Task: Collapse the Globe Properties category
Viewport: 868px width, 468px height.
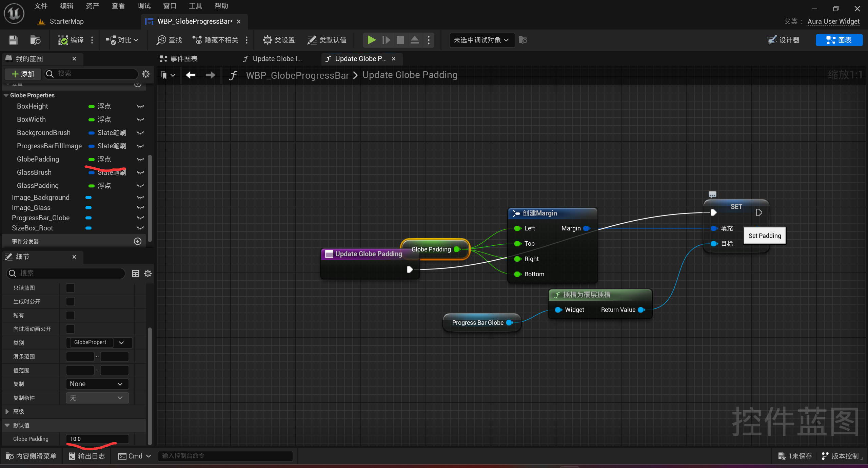Action: point(6,95)
